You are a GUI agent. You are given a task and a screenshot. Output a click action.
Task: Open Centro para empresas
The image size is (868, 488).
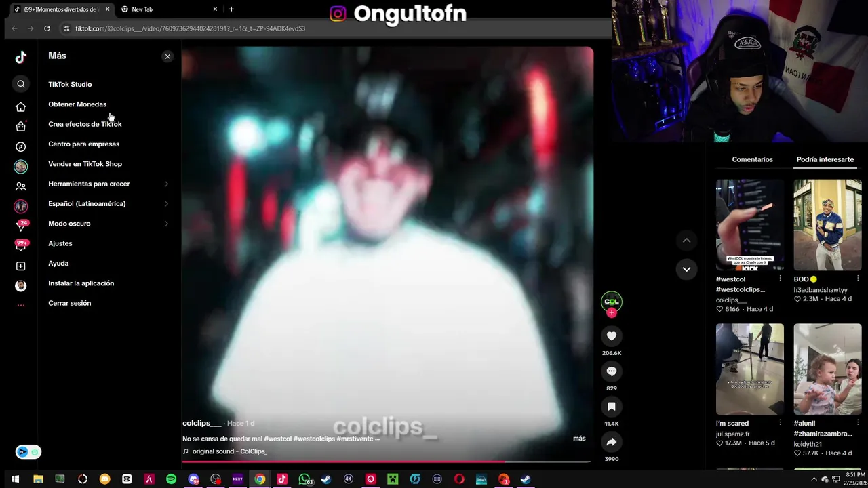point(83,144)
